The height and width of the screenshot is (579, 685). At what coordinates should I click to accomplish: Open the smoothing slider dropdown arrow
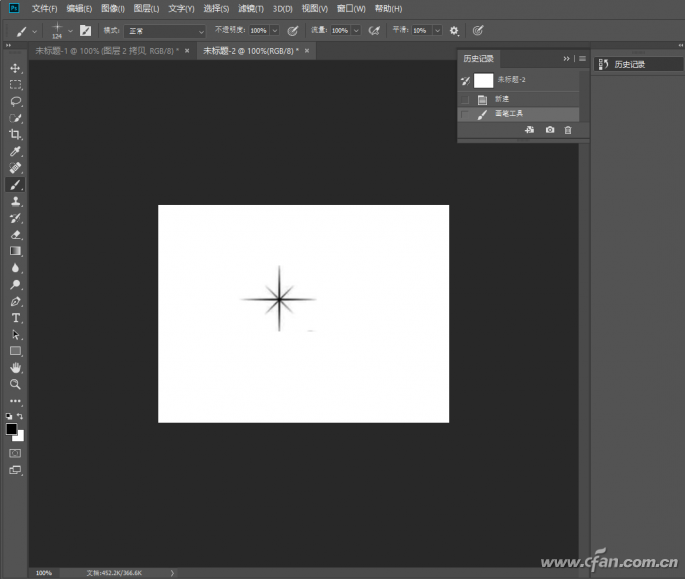[437, 31]
